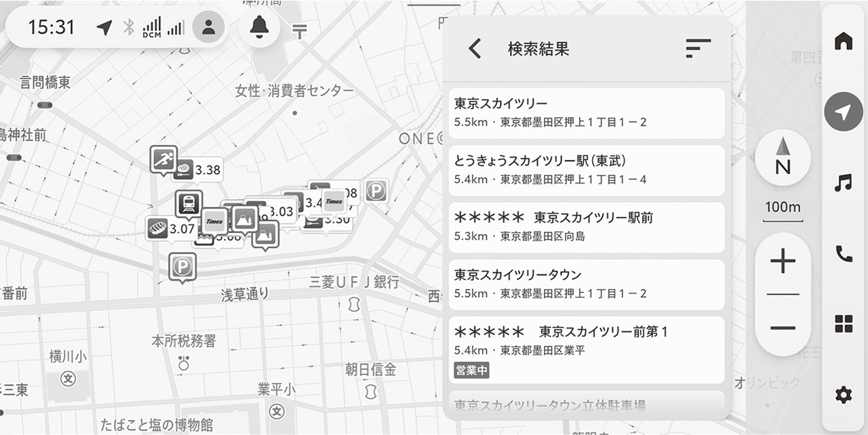868x435 pixels.
Task: Zoom in the map with plus
Action: pyautogui.click(x=783, y=262)
